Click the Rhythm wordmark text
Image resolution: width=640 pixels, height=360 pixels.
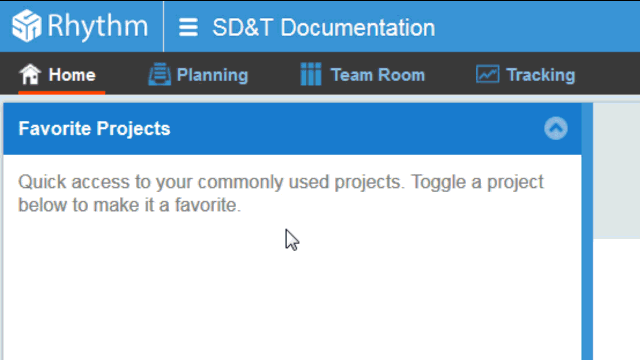pyautogui.click(x=98, y=26)
